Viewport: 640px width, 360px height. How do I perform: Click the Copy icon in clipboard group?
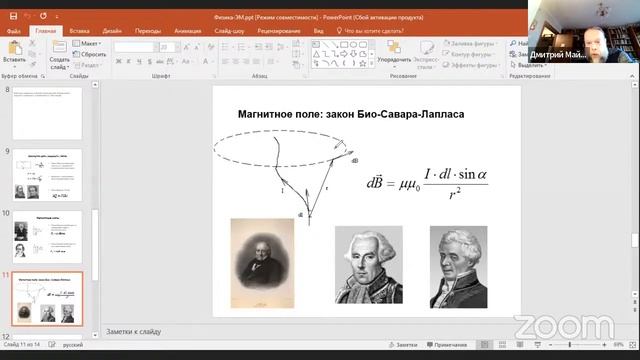point(32,54)
